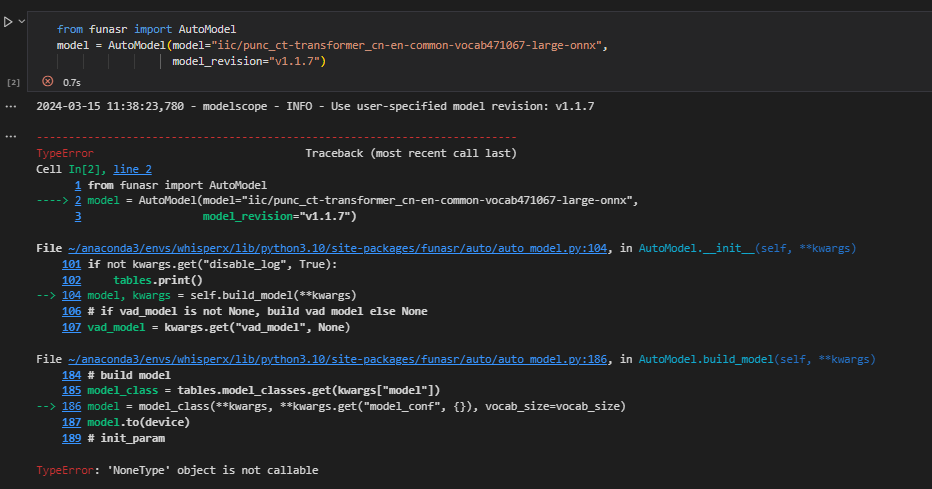The image size is (932, 489).
Task: Open more actions for the INFO log output
Action: coord(11,106)
